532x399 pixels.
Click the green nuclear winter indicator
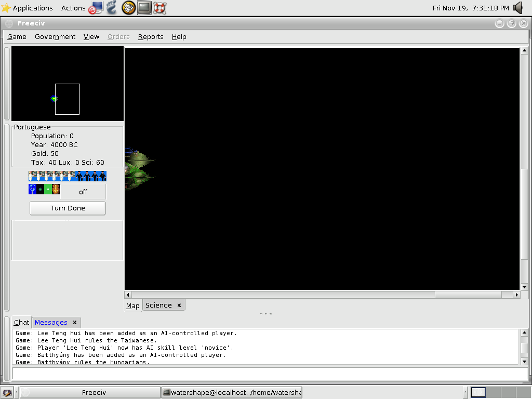[48, 189]
